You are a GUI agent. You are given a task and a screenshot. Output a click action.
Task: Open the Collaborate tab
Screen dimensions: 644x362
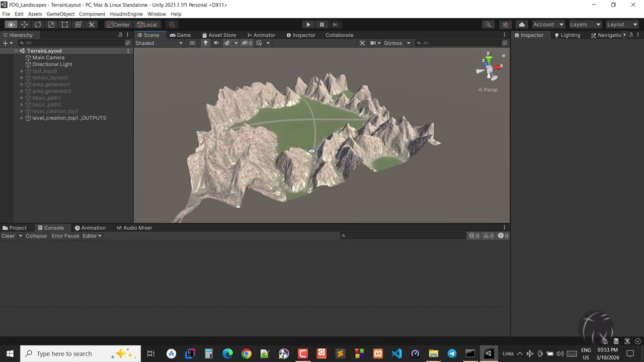pyautogui.click(x=339, y=35)
